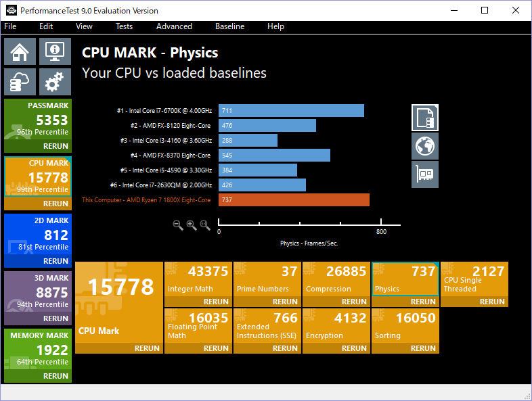Screen dimensions: 532x401
Task: Select the 2D Mark 812 tile
Action: click(38, 234)
